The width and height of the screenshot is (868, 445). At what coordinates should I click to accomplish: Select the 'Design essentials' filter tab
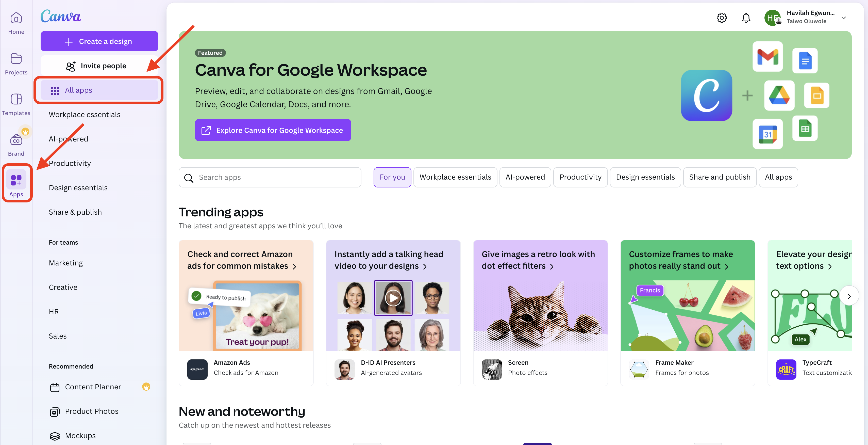645,177
